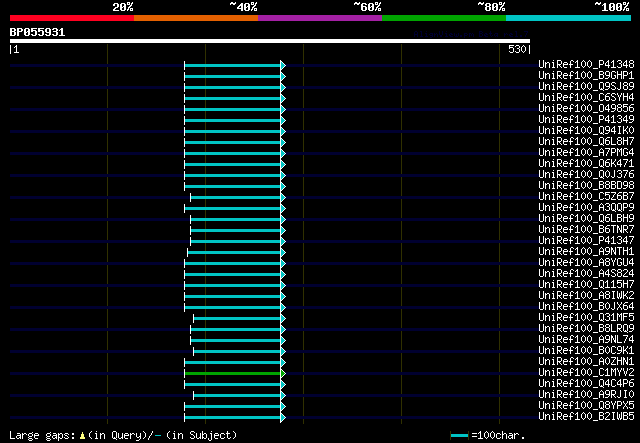Click the query end position label 530
The image size is (640, 443).
pos(517,49)
